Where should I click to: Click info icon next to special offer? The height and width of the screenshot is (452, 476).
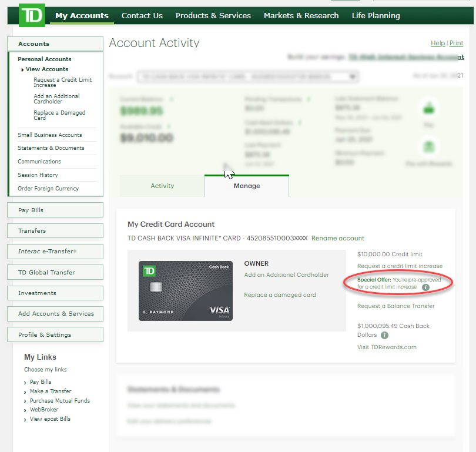pyautogui.click(x=425, y=287)
